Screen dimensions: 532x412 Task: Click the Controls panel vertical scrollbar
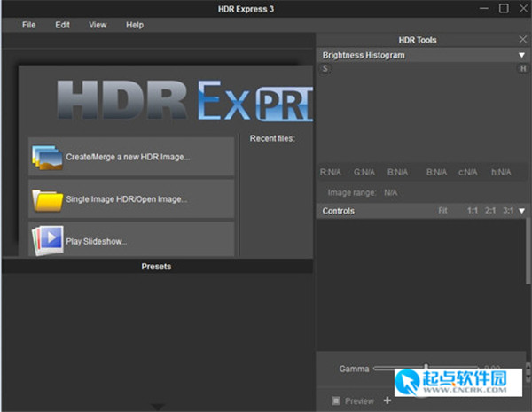click(528, 251)
